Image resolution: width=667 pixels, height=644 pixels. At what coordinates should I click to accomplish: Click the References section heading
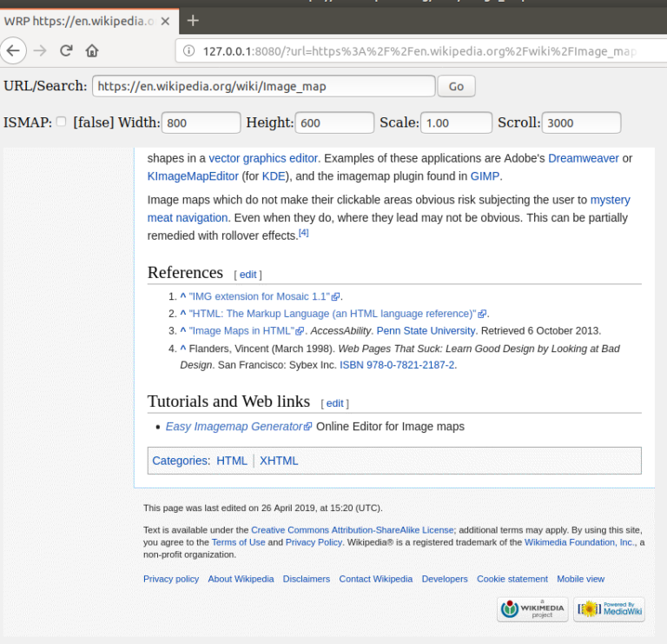point(185,272)
